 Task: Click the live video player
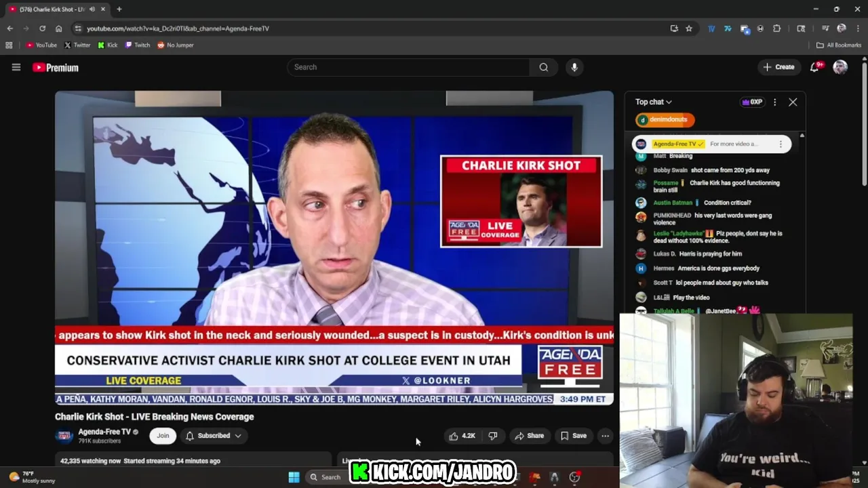334,248
